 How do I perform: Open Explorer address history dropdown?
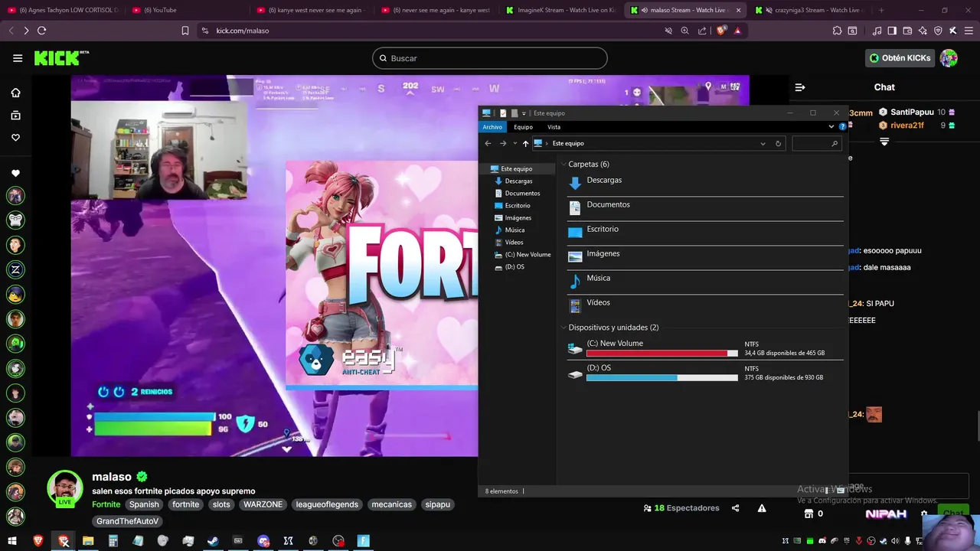point(763,143)
